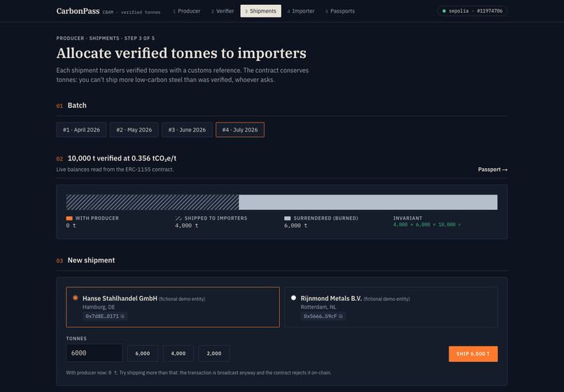Click the invariant text 4,000 + 6,000 = 10,000
This screenshot has height=392, width=564.
point(427,225)
